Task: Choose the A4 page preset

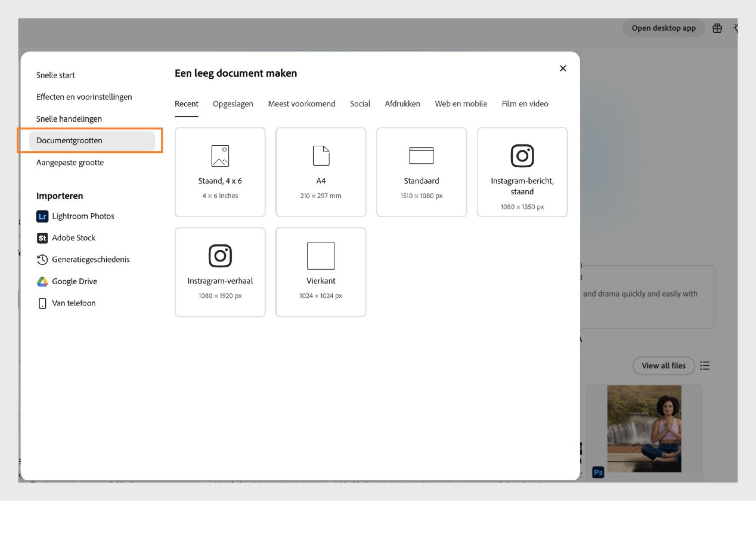Action: click(x=321, y=172)
